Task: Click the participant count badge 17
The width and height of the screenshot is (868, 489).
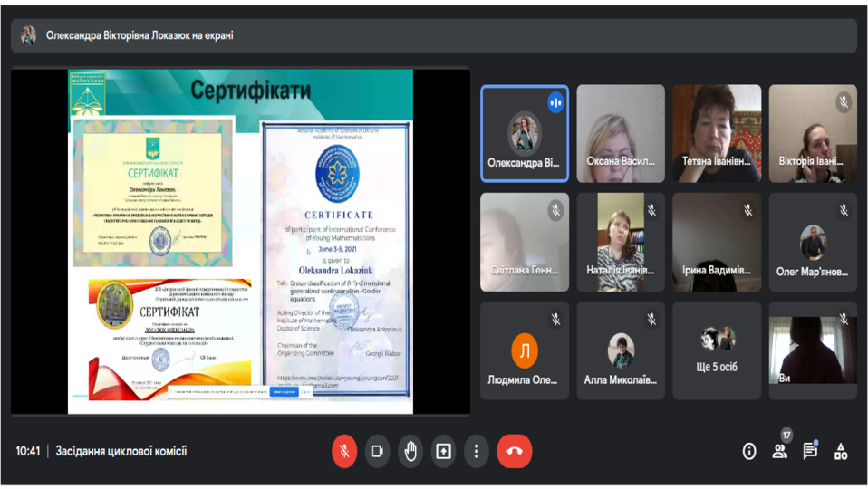Action: coord(786,436)
